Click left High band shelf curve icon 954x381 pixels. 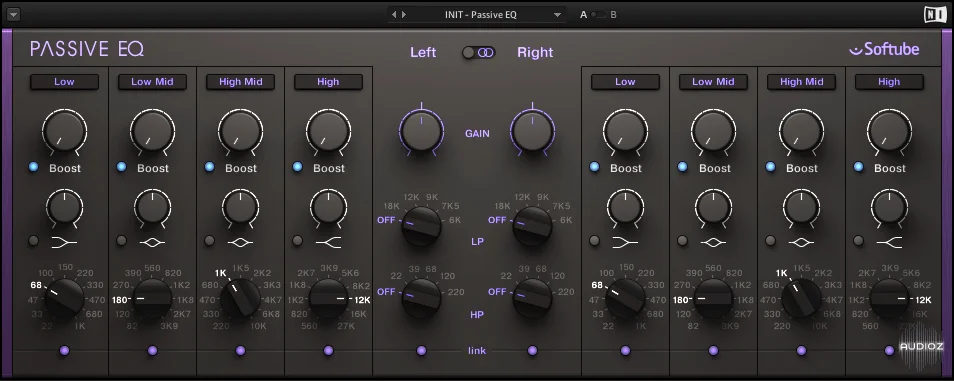click(329, 243)
